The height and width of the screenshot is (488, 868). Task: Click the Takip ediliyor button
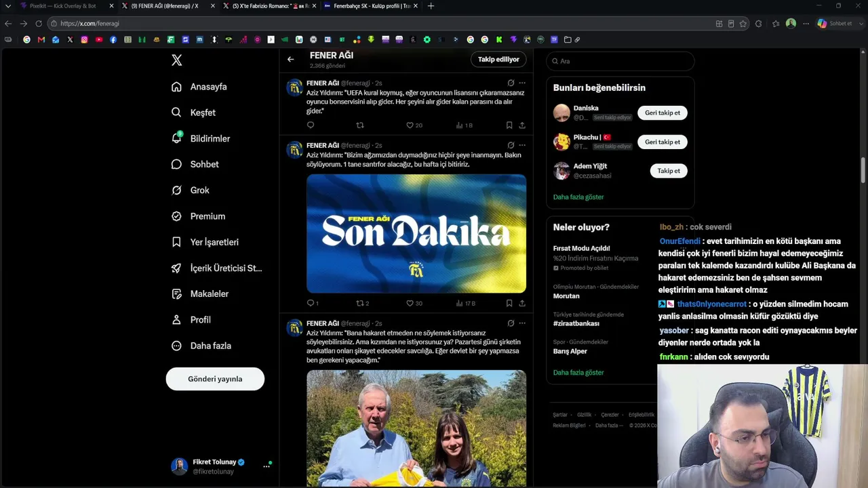pyautogui.click(x=498, y=59)
